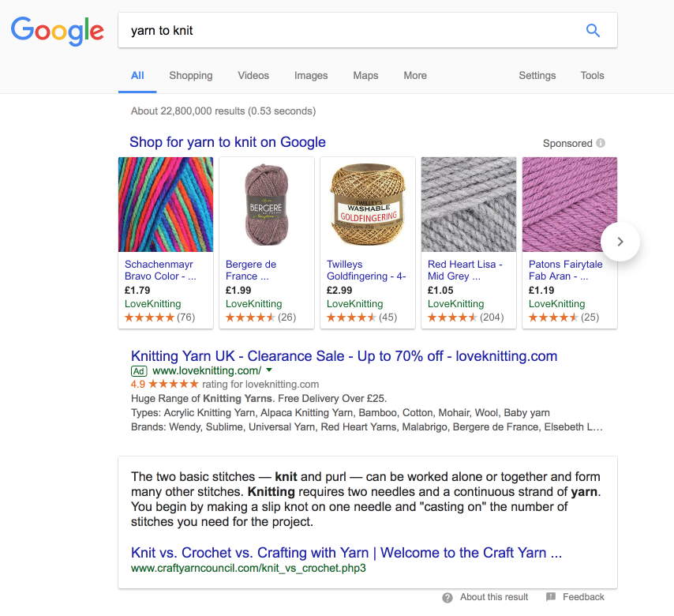The height and width of the screenshot is (616, 674).
Task: Click the Schachenmayr Bravo Color yarn image
Action: pyautogui.click(x=166, y=205)
